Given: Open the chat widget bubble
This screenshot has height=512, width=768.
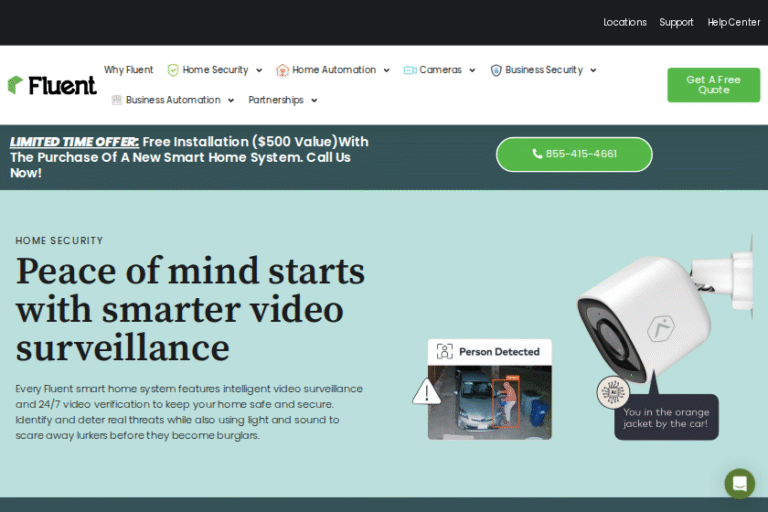Looking at the screenshot, I should point(740,483).
